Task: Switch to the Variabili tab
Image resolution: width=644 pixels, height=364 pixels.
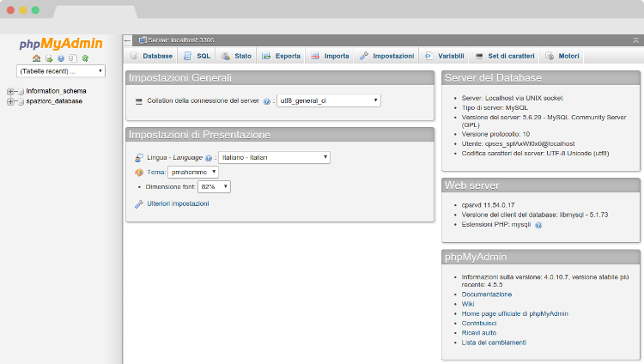Action: 445,56
